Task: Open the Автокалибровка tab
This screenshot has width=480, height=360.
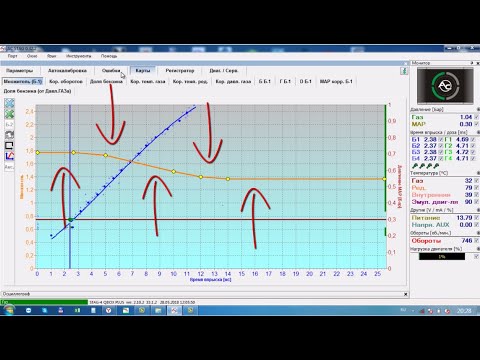Action: pos(67,71)
